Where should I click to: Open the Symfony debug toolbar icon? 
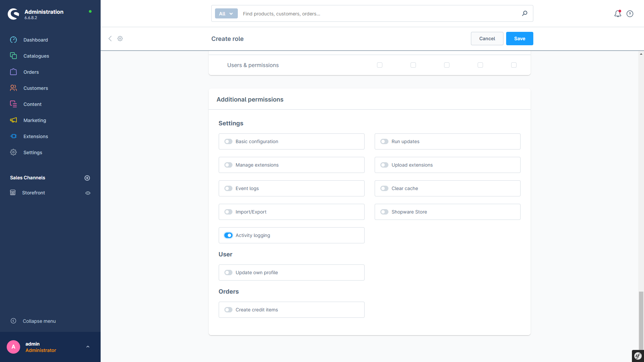coord(638,356)
